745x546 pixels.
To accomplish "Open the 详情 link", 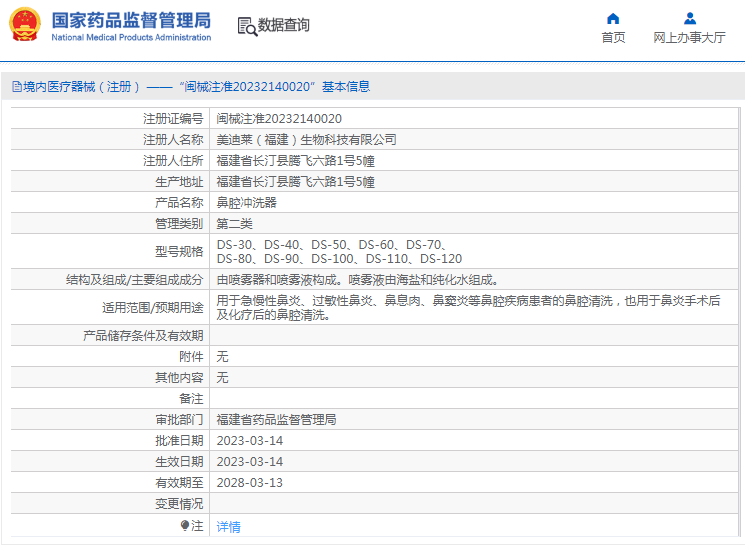I will tap(229, 526).
